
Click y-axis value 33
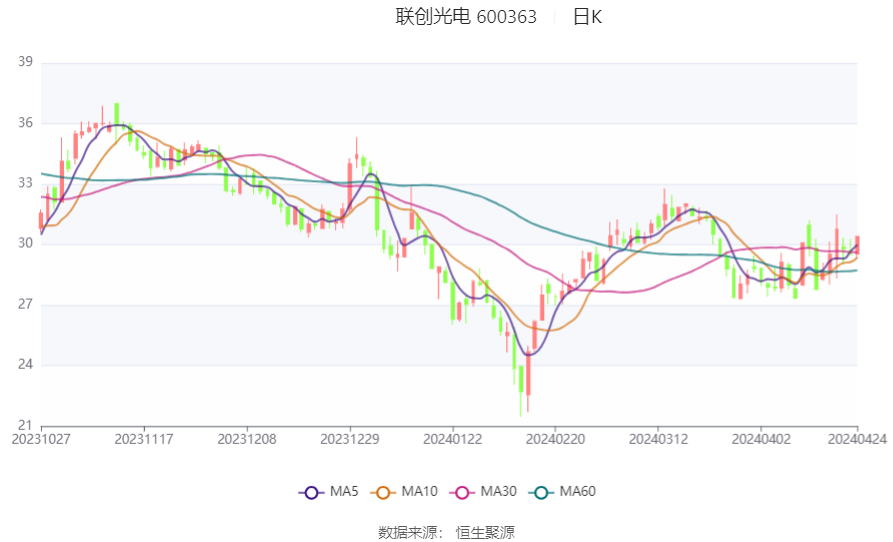[x=25, y=183]
